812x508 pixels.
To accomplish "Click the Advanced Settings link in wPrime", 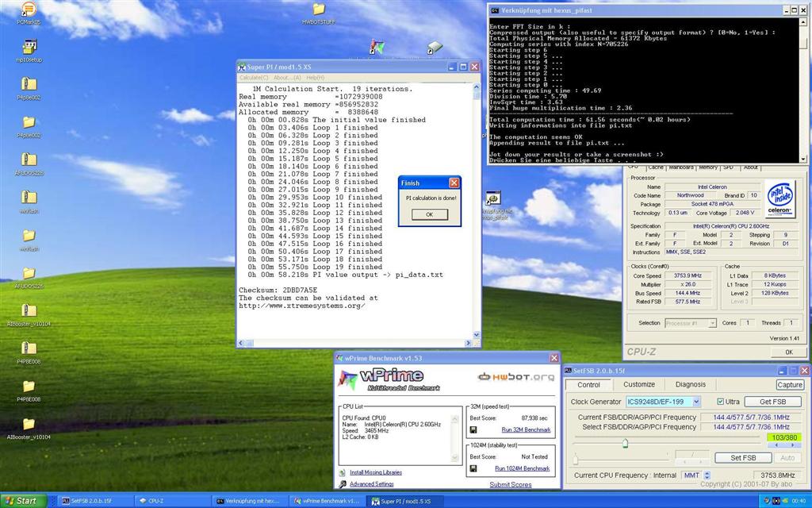I will (371, 484).
